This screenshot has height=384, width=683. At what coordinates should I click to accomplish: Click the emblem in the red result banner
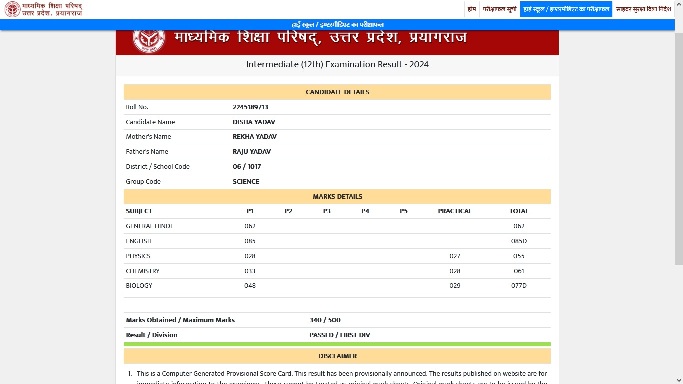click(149, 40)
